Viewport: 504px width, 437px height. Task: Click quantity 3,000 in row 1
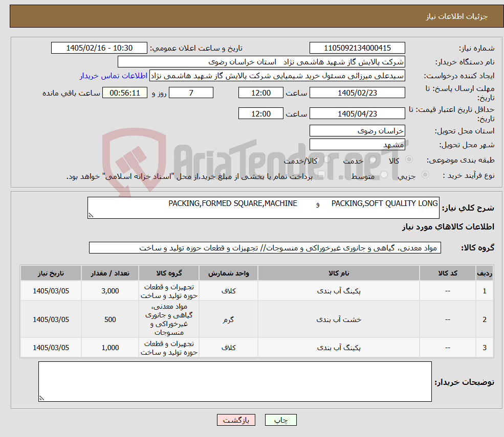[x=110, y=291]
